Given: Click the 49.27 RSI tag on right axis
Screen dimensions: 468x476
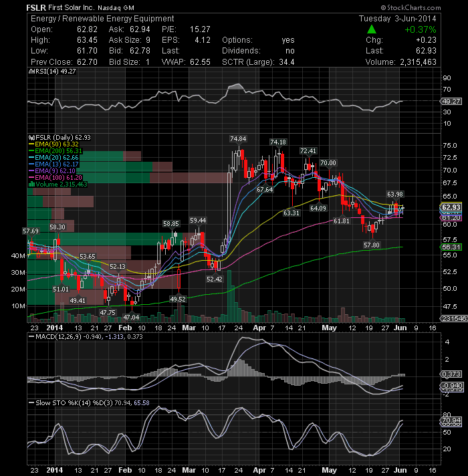Looking at the screenshot, I should point(451,102).
